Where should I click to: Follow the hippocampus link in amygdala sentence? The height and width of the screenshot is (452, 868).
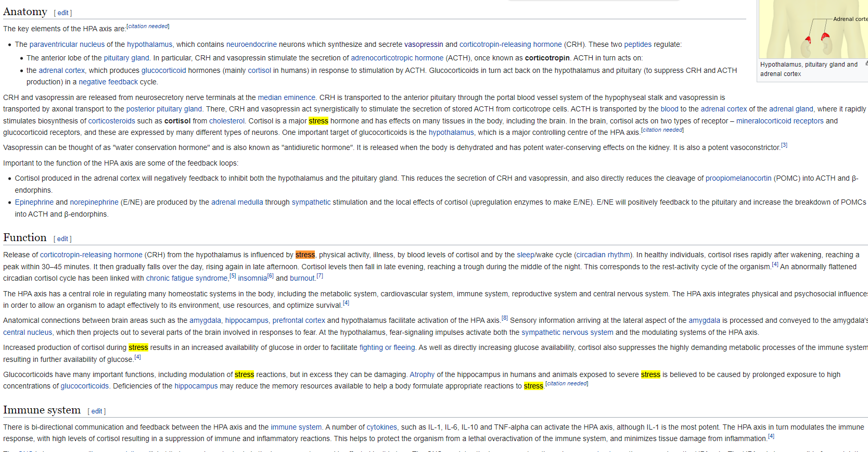(x=247, y=320)
